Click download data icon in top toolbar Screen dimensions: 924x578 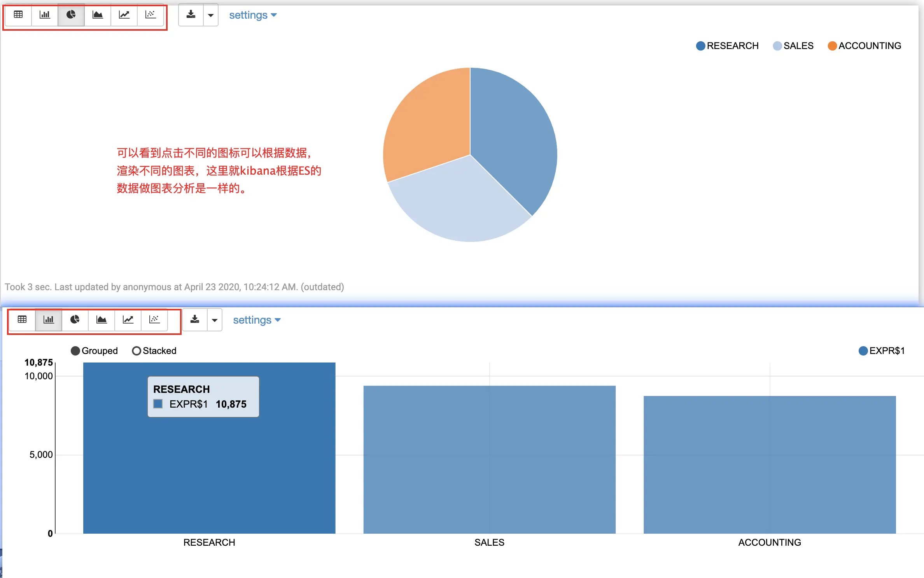point(191,15)
